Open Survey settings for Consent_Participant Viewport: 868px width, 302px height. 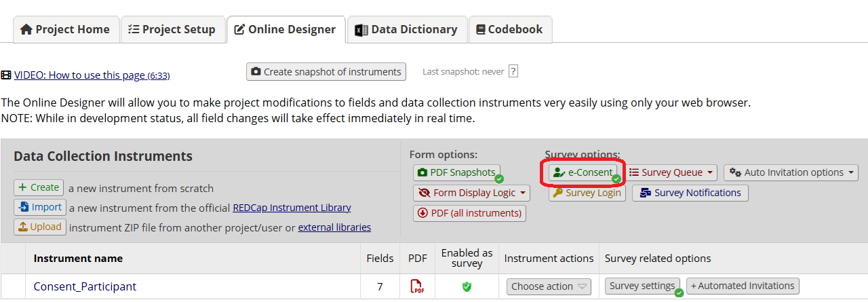(642, 286)
